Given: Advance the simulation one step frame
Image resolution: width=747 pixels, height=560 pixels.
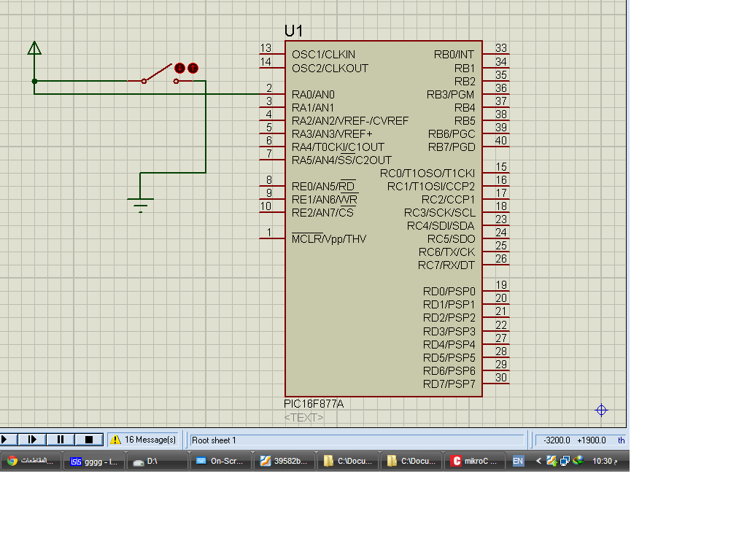Looking at the screenshot, I should 32,440.
